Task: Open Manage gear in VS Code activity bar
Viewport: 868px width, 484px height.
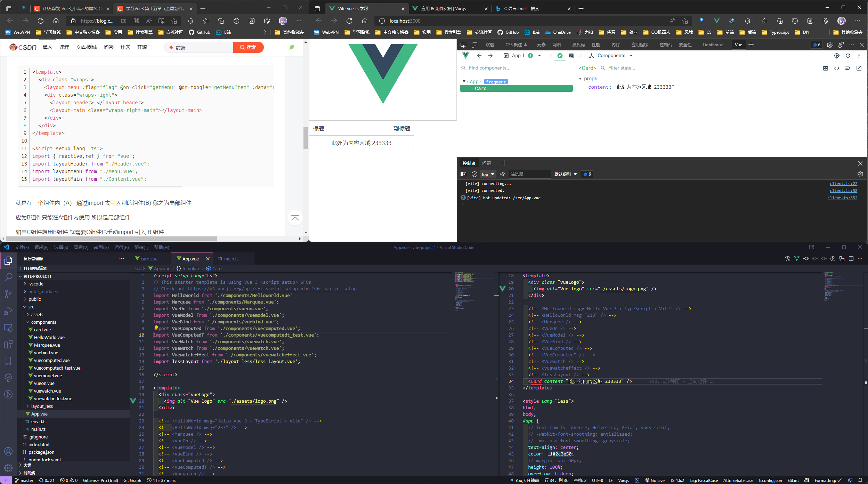Action: [x=8, y=468]
